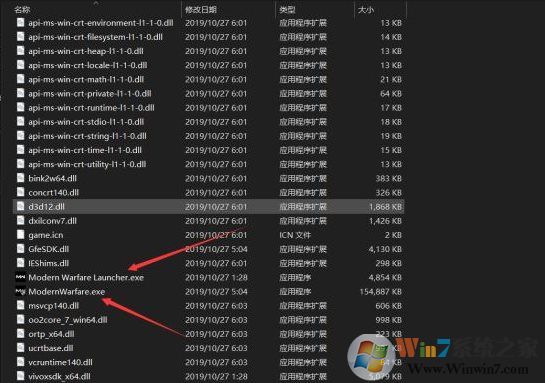
Task: Select the IEShims.dll file row
Action: [209, 263]
